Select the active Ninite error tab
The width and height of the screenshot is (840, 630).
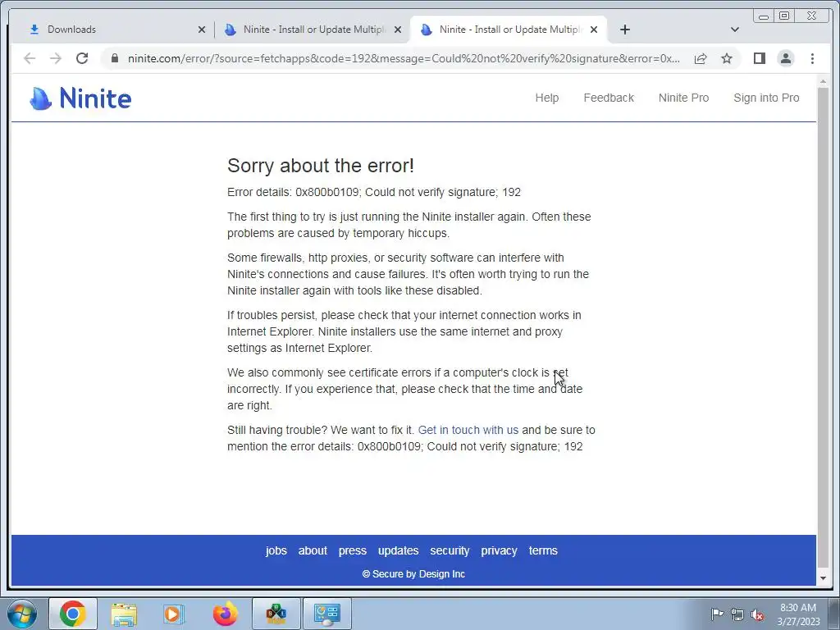509,30
